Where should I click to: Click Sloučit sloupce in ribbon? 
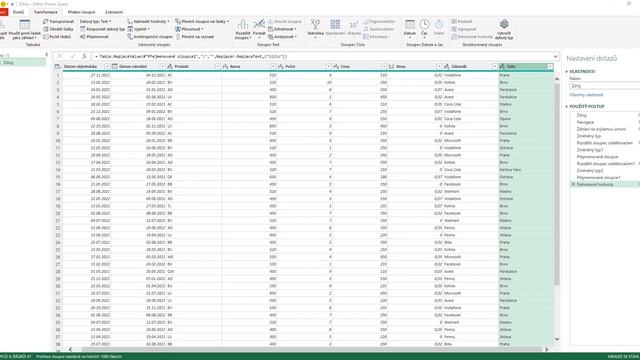(x=284, y=21)
